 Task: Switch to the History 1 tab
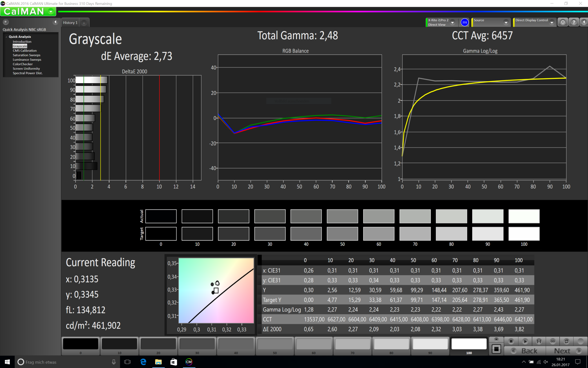[x=70, y=23]
